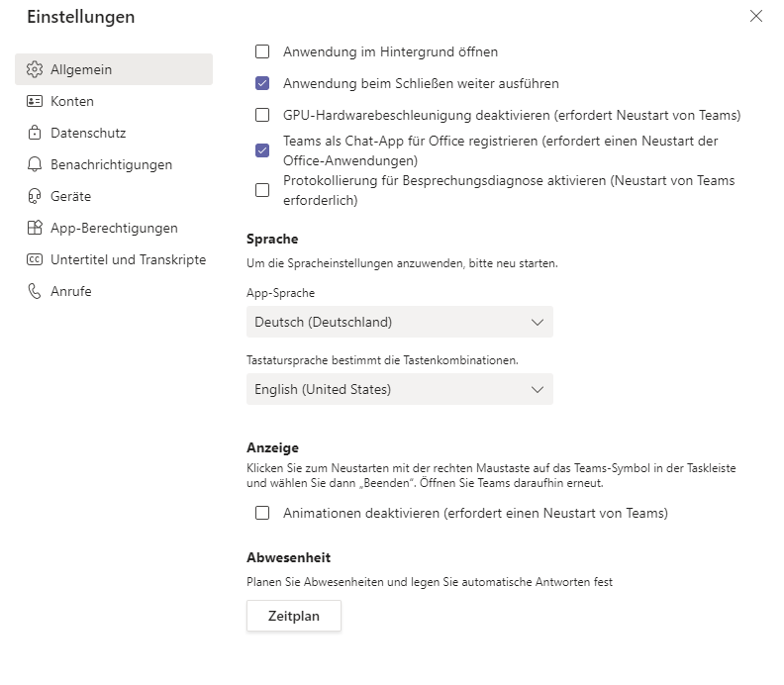Enable Anwendung im Hintergrund öffnen checkbox

(x=262, y=51)
